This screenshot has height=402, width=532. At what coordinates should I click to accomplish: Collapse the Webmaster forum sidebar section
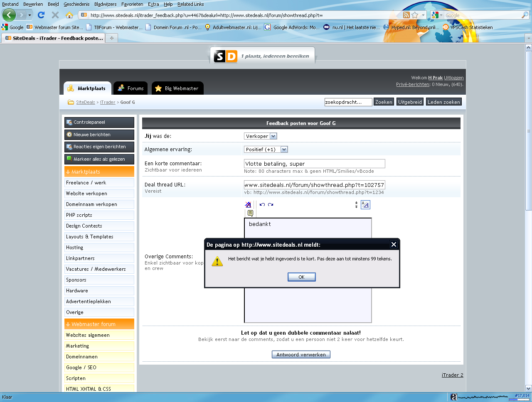(99, 324)
